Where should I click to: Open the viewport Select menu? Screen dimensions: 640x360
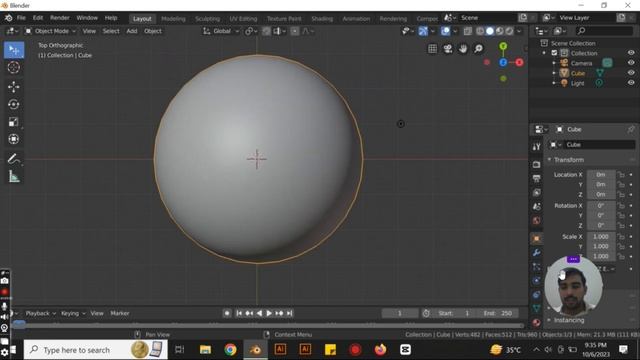tap(111, 31)
